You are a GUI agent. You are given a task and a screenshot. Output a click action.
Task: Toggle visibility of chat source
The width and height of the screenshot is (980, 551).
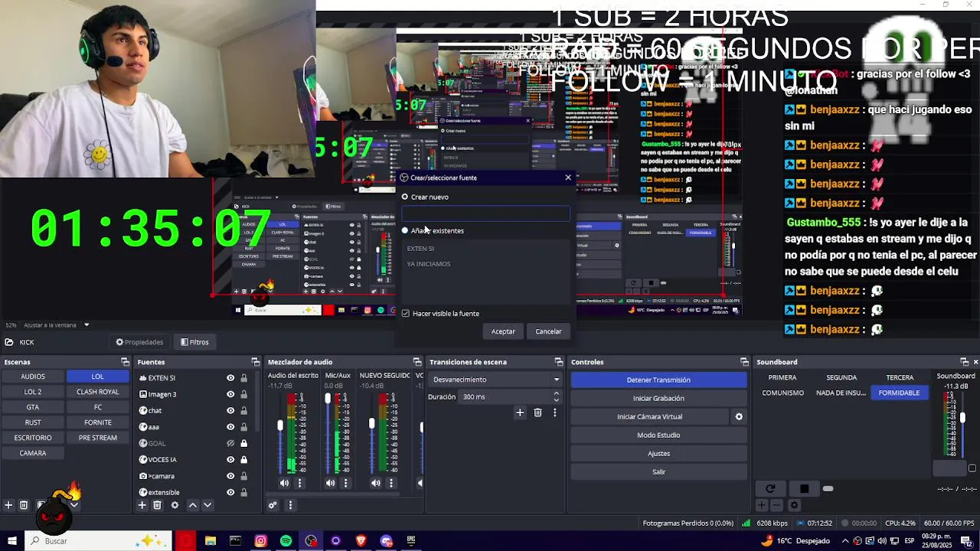tap(230, 411)
